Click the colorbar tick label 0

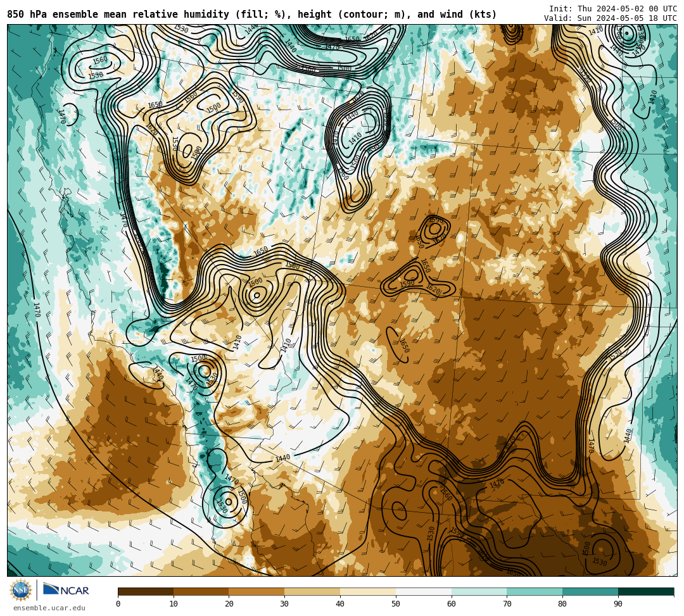click(x=118, y=604)
